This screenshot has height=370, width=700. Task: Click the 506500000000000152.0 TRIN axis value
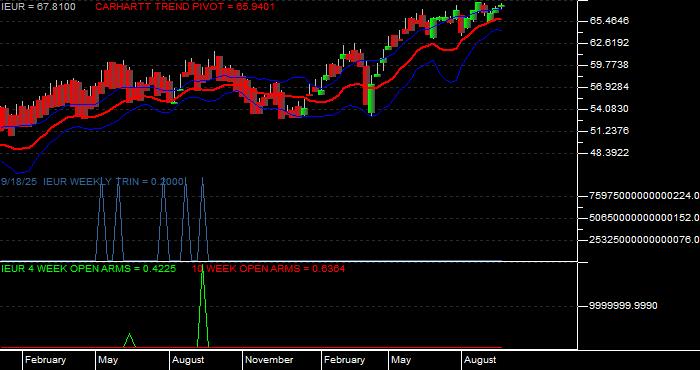(644, 218)
